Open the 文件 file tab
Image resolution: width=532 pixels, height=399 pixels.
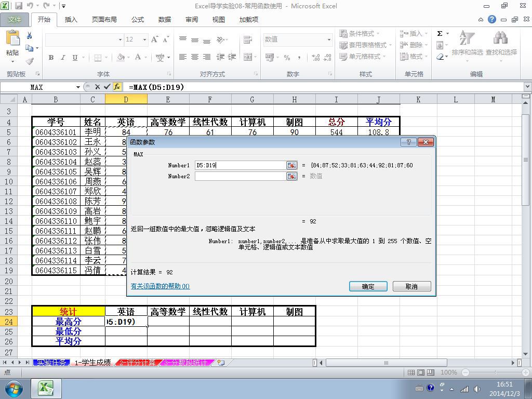tap(14, 20)
